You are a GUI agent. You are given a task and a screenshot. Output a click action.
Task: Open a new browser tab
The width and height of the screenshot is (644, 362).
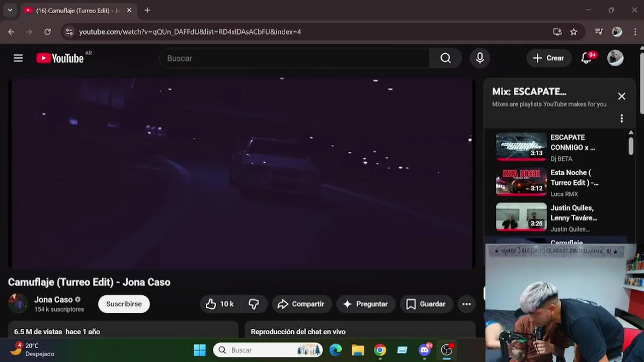(147, 10)
